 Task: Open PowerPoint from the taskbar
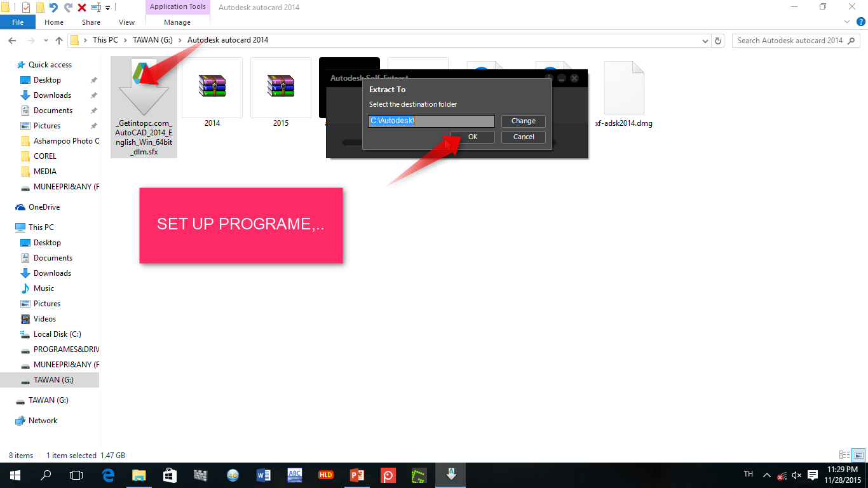click(x=356, y=475)
